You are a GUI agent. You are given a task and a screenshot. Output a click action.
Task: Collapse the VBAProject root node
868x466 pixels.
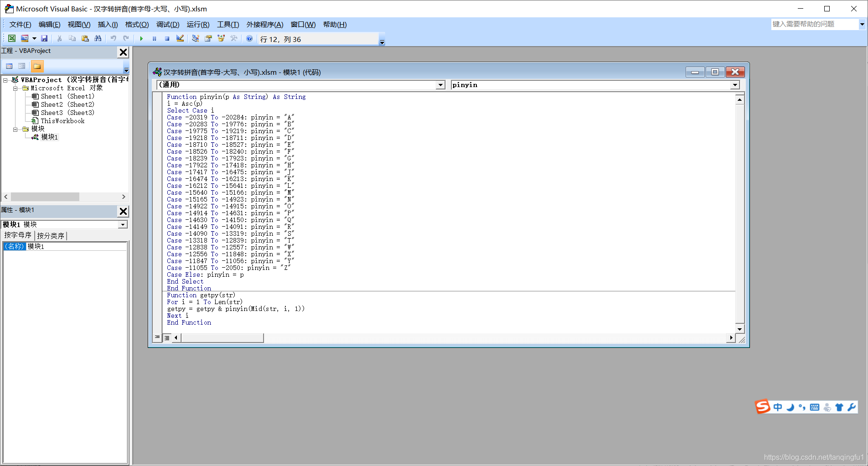5,80
